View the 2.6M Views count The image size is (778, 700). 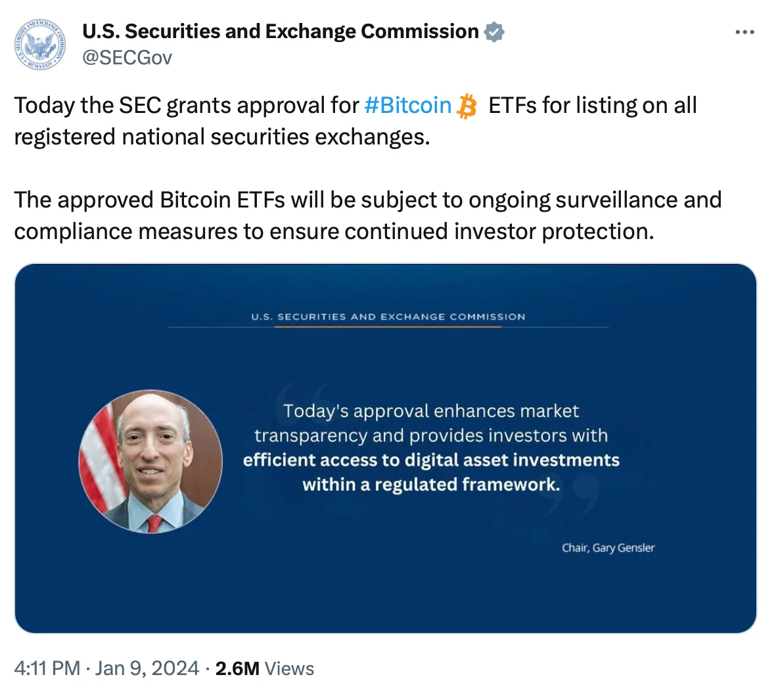point(264,668)
